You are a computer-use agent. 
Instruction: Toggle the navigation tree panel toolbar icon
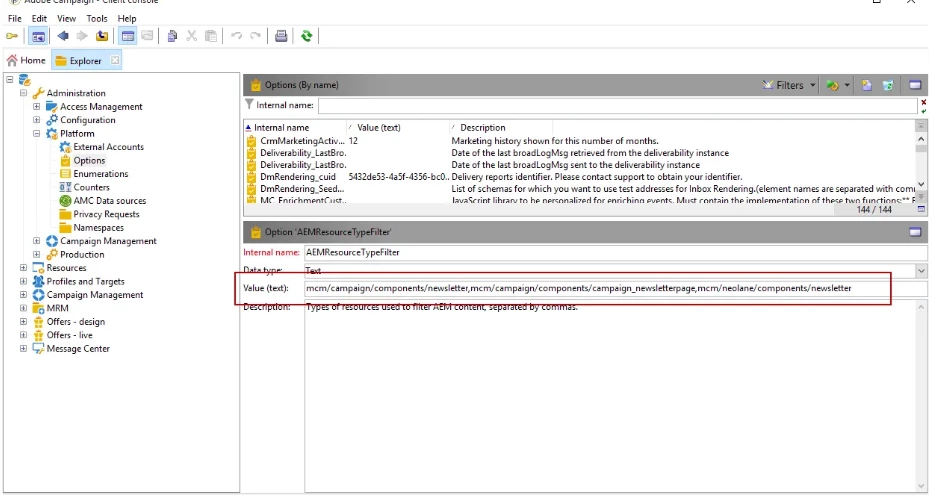38,36
